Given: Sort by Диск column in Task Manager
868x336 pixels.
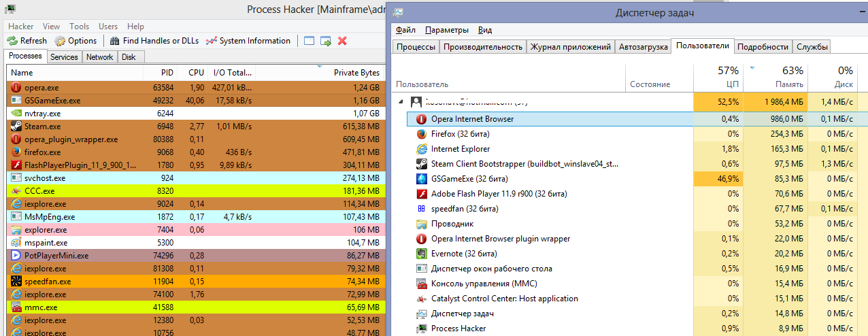Looking at the screenshot, I should (x=833, y=78).
